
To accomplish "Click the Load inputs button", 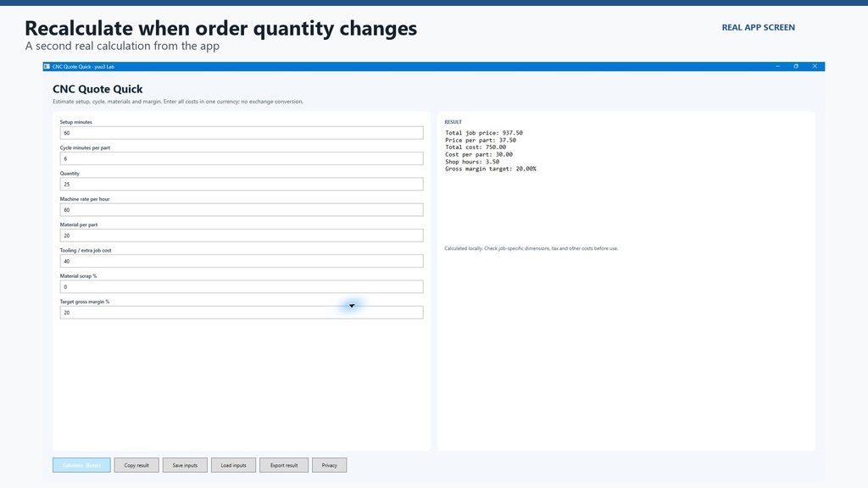I will (x=233, y=465).
